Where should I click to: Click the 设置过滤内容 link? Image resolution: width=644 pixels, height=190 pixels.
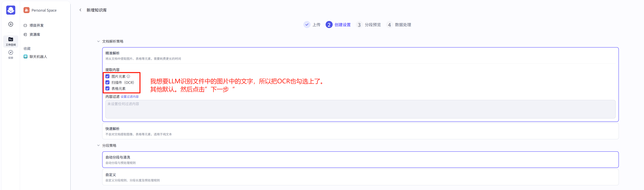click(x=130, y=97)
